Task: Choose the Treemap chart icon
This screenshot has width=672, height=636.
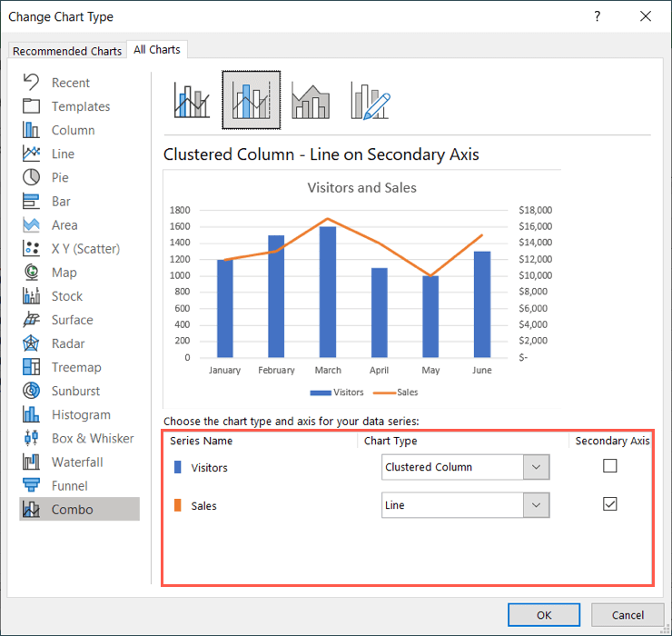Action: pyautogui.click(x=31, y=367)
